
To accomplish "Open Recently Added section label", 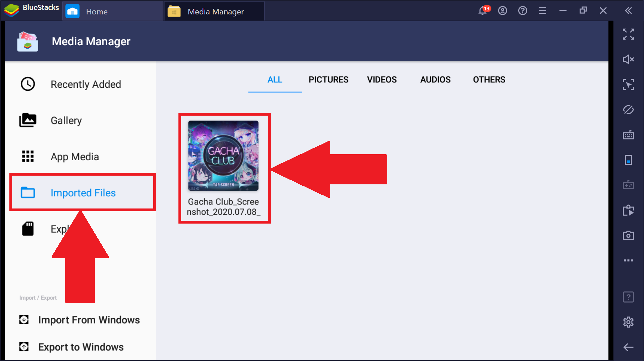I will (86, 84).
